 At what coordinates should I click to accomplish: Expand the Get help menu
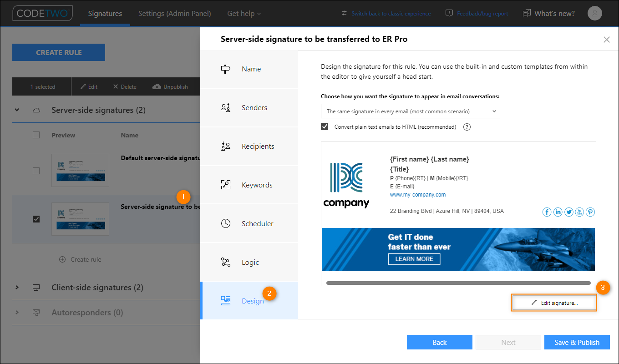[244, 13]
